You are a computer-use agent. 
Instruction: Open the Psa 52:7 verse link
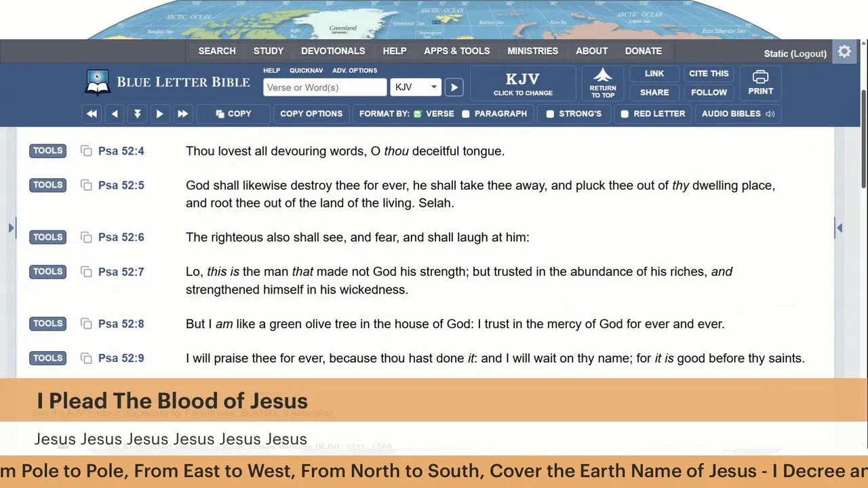pyautogui.click(x=121, y=272)
